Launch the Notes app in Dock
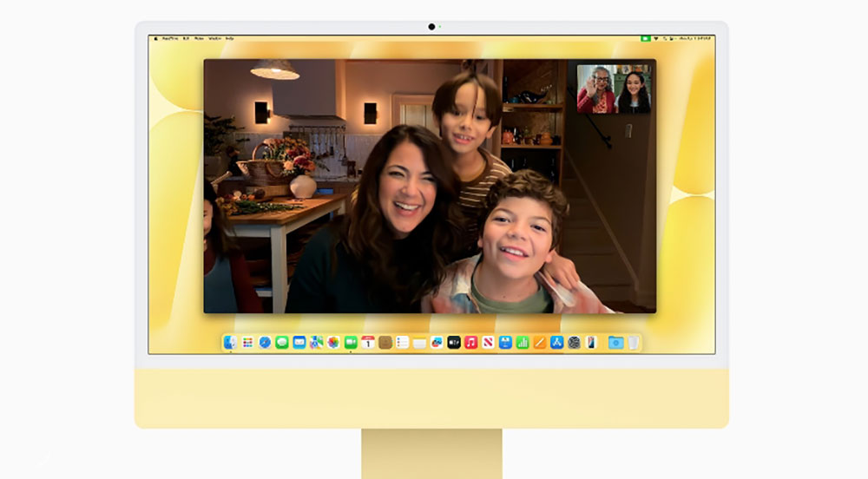Viewport: 868px width, 479px height. [419, 343]
